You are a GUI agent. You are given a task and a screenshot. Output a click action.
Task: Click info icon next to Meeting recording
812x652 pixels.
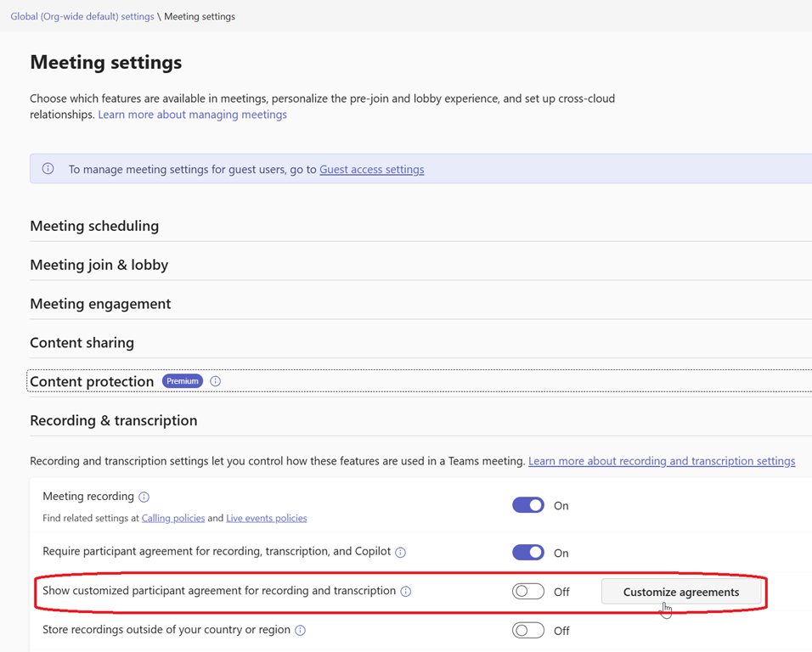point(144,497)
